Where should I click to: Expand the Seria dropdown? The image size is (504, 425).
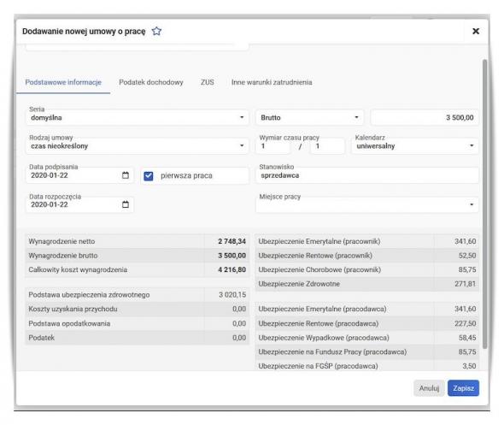138,117
